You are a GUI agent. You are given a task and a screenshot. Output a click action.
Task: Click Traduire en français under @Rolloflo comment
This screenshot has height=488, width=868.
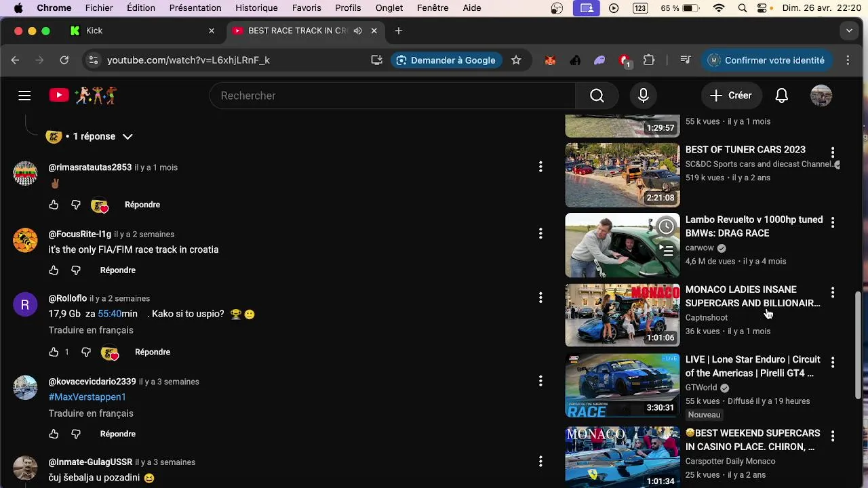91,330
